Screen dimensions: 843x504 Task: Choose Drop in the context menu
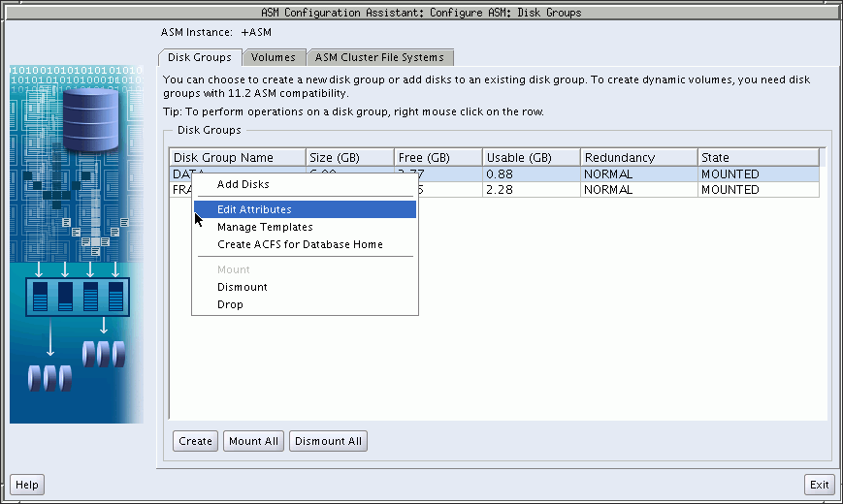tap(305, 304)
